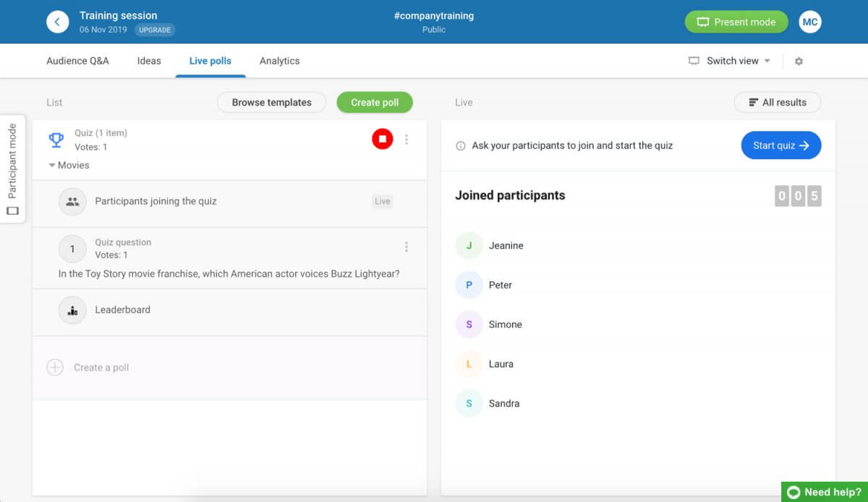The height and width of the screenshot is (502, 868).
Task: Open the MC account avatar
Action: (x=810, y=22)
